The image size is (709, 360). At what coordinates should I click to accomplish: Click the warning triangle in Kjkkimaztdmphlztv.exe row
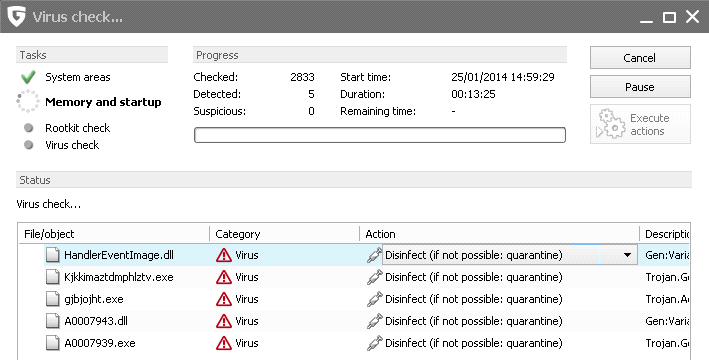click(x=224, y=277)
